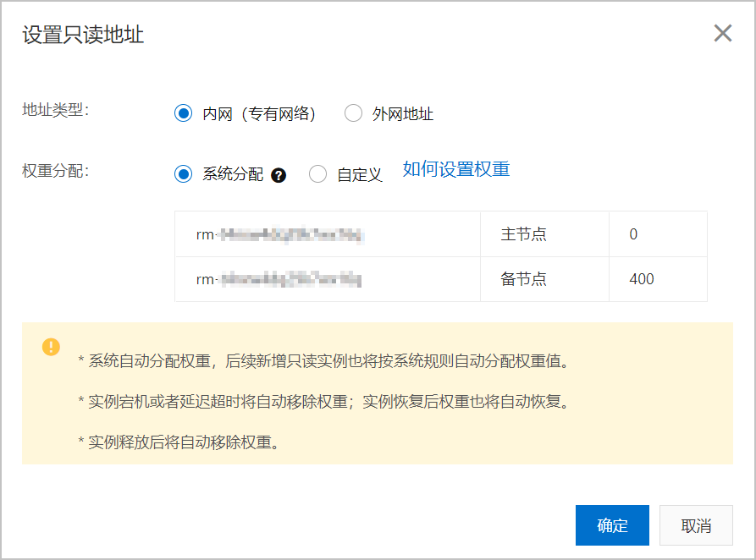Viewport: 756px width, 560px height.
Task: Click the help question mark icon
Action: (x=279, y=175)
